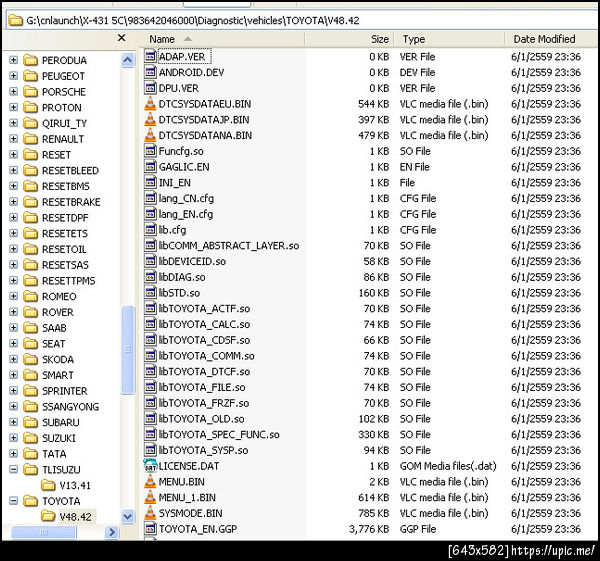Click the GAGLIC.EN file icon

[x=151, y=166]
